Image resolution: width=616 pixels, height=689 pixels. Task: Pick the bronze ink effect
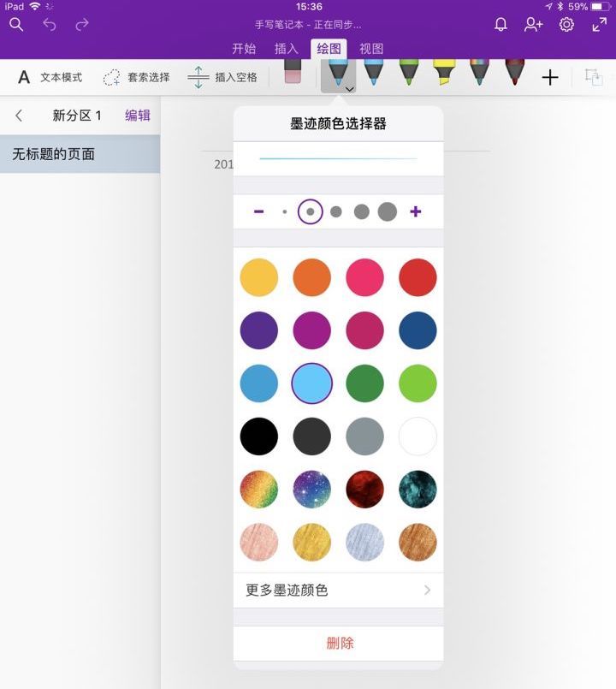(x=418, y=543)
